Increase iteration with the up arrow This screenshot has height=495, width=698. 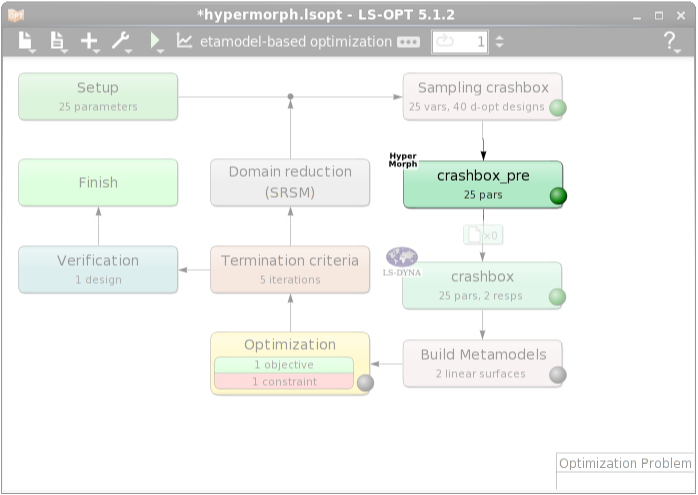[499, 37]
